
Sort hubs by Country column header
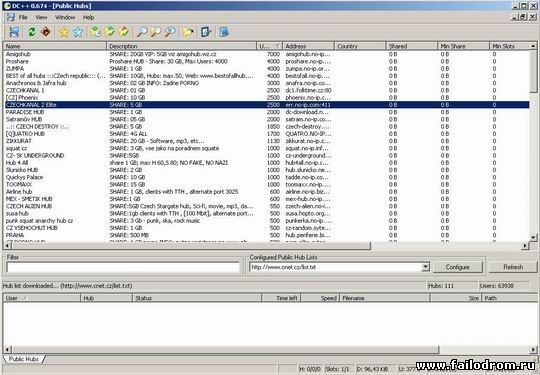point(360,46)
